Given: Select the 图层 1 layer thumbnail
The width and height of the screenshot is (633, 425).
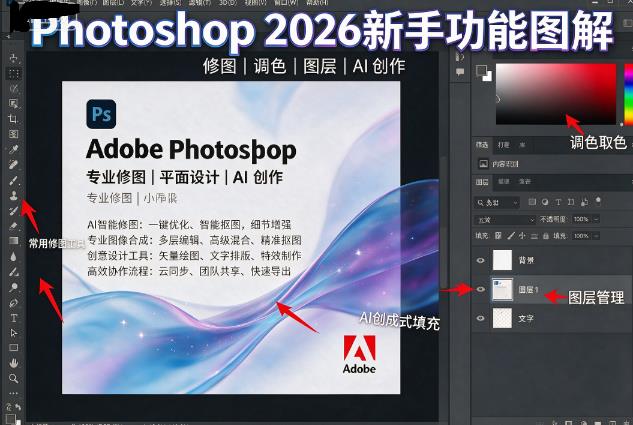Looking at the screenshot, I should tap(502, 289).
